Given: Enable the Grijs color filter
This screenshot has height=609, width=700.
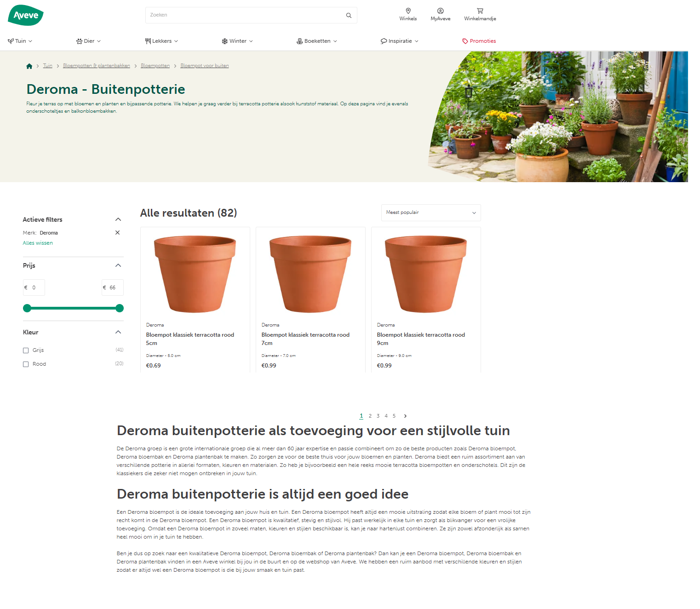Looking at the screenshot, I should (x=26, y=350).
